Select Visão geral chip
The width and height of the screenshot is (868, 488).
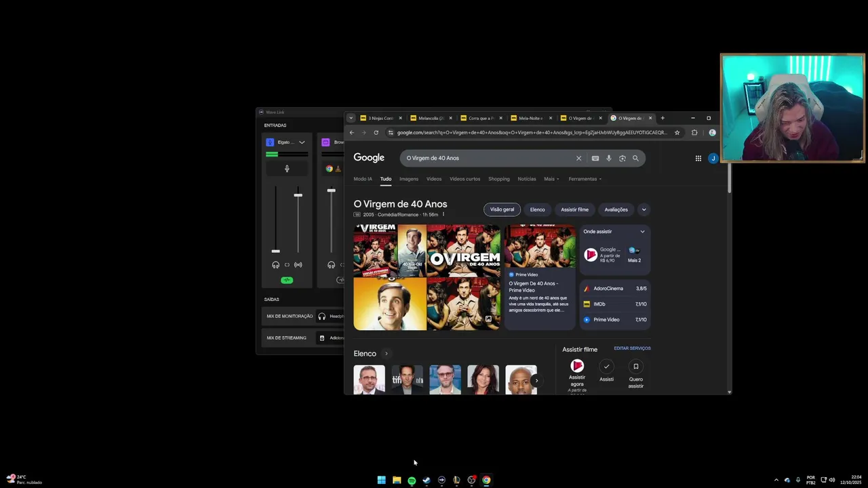click(x=502, y=209)
